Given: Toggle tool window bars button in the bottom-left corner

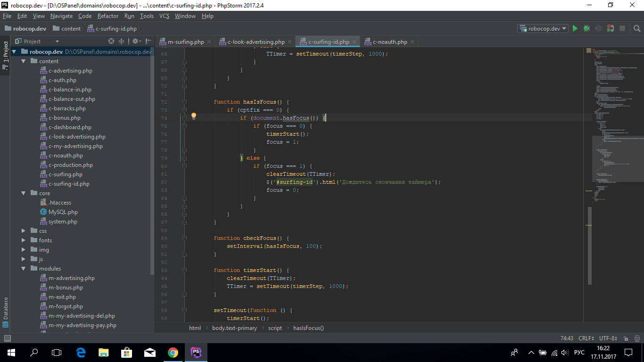Looking at the screenshot, I should point(7,338).
